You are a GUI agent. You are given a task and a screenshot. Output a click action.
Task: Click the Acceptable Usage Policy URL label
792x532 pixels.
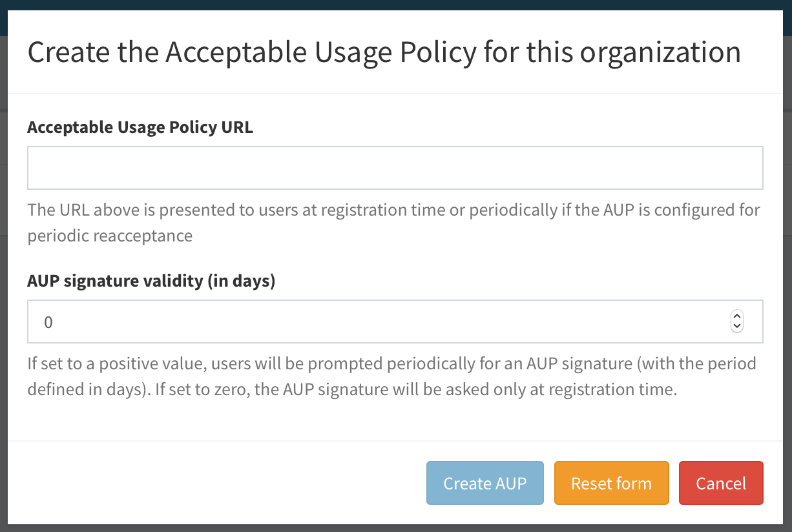(140, 127)
